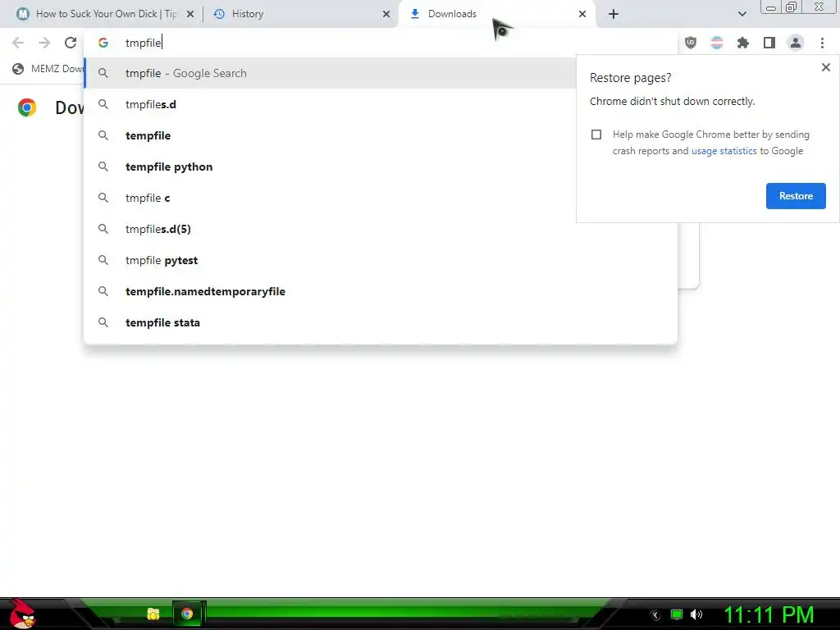This screenshot has width=840, height=630.
Task: Open the 'usage statistics' link
Action: 724,151
